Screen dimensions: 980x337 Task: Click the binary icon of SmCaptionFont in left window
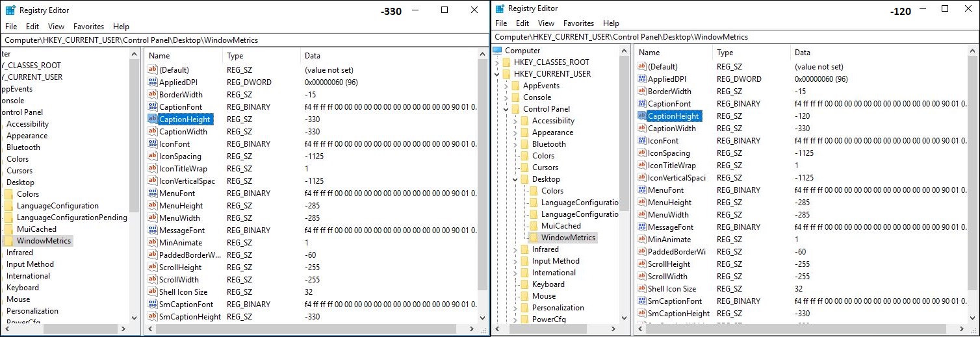click(153, 304)
